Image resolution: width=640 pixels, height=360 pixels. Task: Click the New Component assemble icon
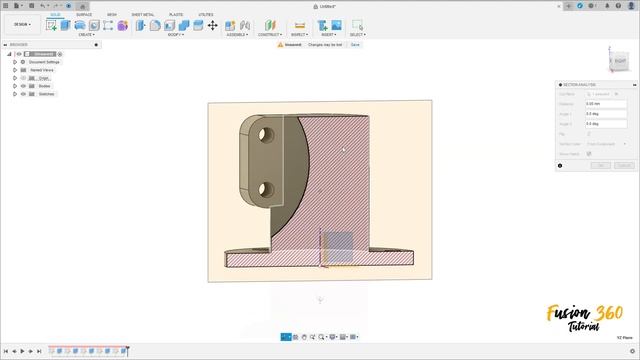pyautogui.click(x=230, y=25)
